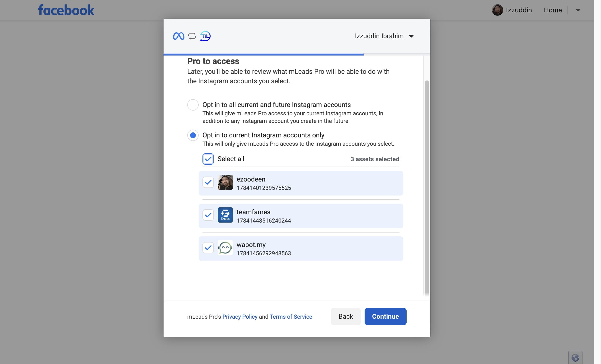Uncheck the ezoodeen Instagram account
This screenshot has width=601, height=364.
coord(208,182)
